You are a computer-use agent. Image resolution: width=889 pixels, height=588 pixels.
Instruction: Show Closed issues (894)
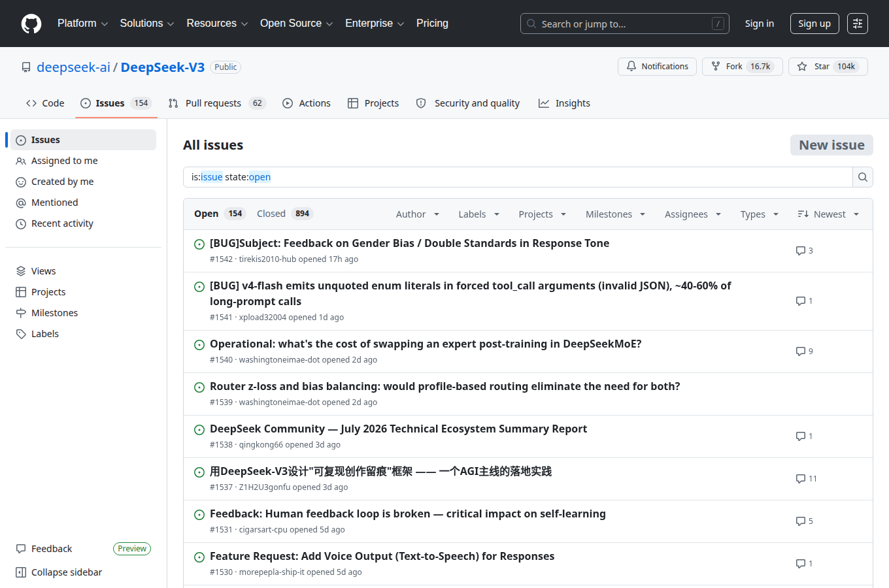click(285, 214)
